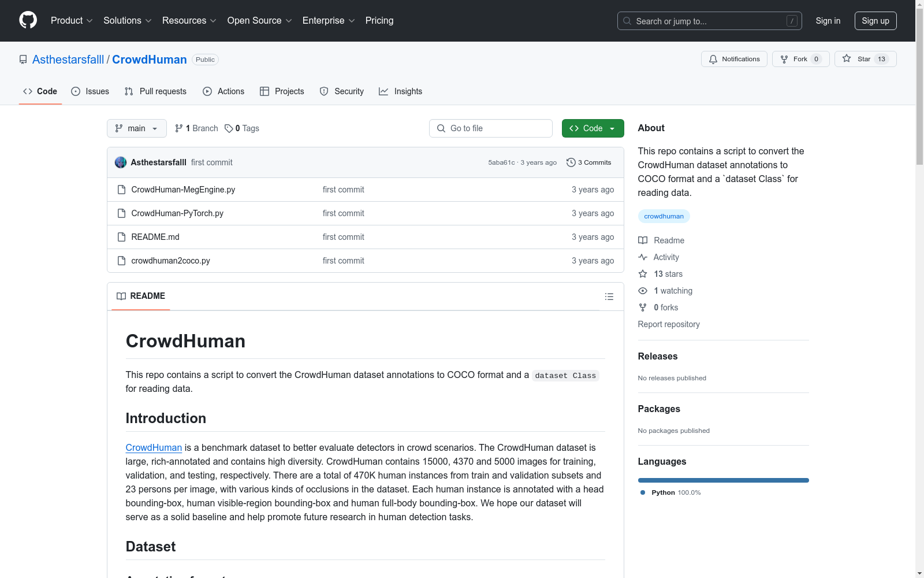Open the Asthestarsfalll owner link
Image resolution: width=924 pixels, height=578 pixels.
click(68, 60)
